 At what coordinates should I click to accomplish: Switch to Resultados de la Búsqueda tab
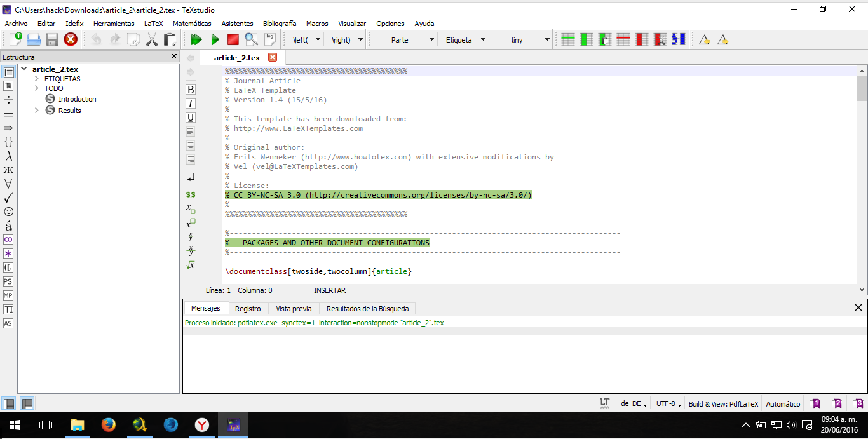point(367,308)
